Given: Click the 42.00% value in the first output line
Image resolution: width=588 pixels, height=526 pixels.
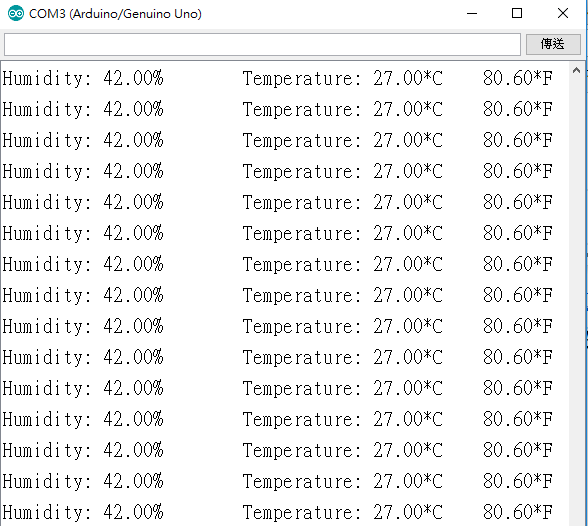Looking at the screenshot, I should click(x=134, y=78).
